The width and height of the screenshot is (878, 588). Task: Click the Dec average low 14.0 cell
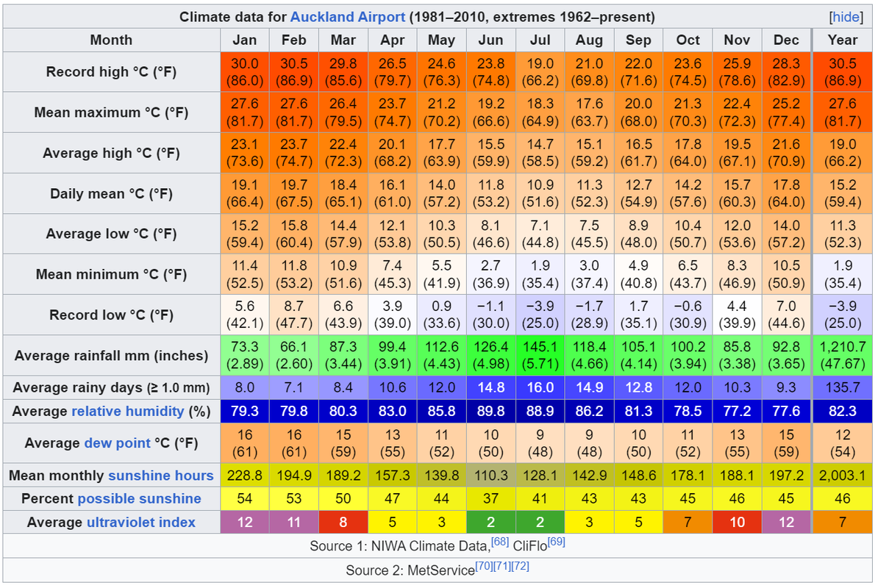786,234
